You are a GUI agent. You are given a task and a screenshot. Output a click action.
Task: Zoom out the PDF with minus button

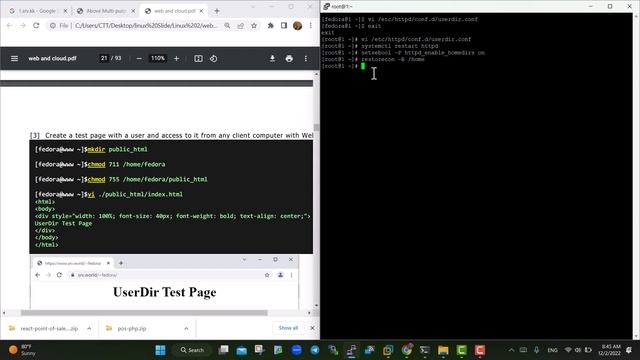tap(139, 58)
